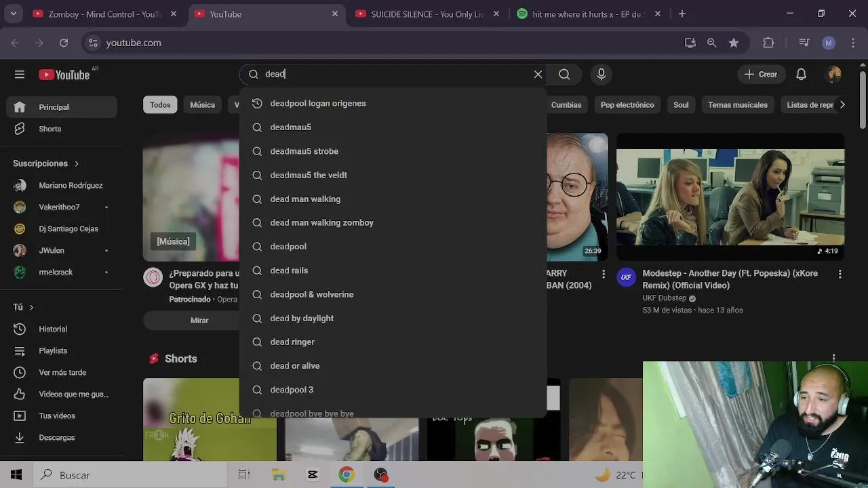Image resolution: width=868 pixels, height=488 pixels.
Task: Click the Mirar button on the ad
Action: point(199,320)
